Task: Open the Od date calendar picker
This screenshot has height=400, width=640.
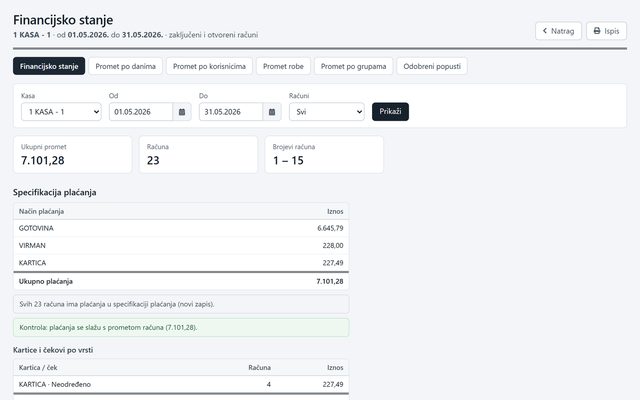Action: pos(182,112)
